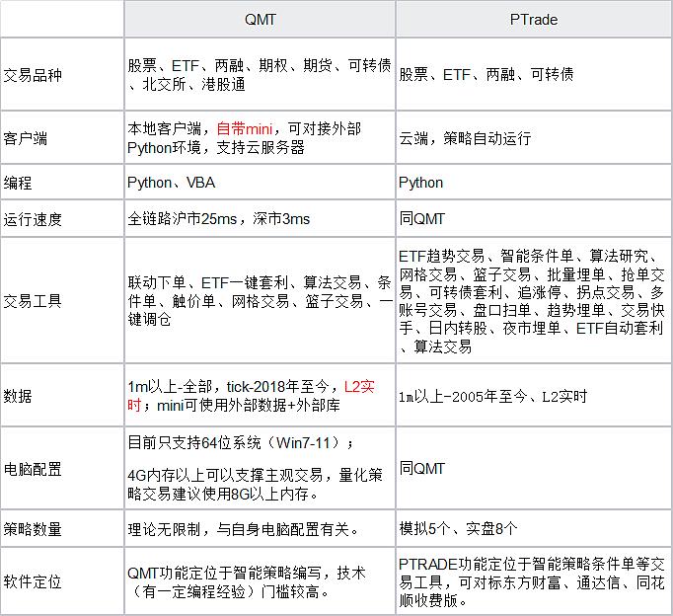
Task: Select the 数据 row label
Action: click(x=19, y=396)
